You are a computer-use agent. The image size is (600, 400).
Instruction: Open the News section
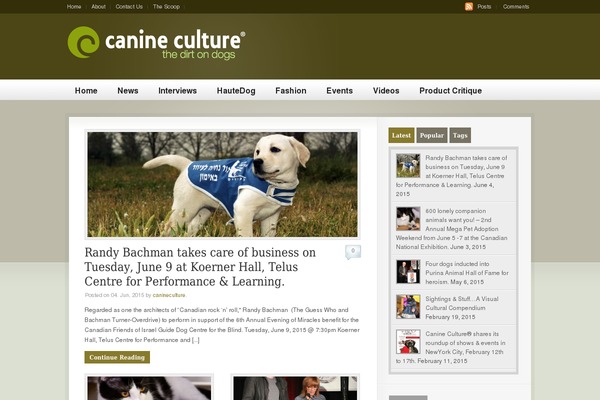[128, 91]
